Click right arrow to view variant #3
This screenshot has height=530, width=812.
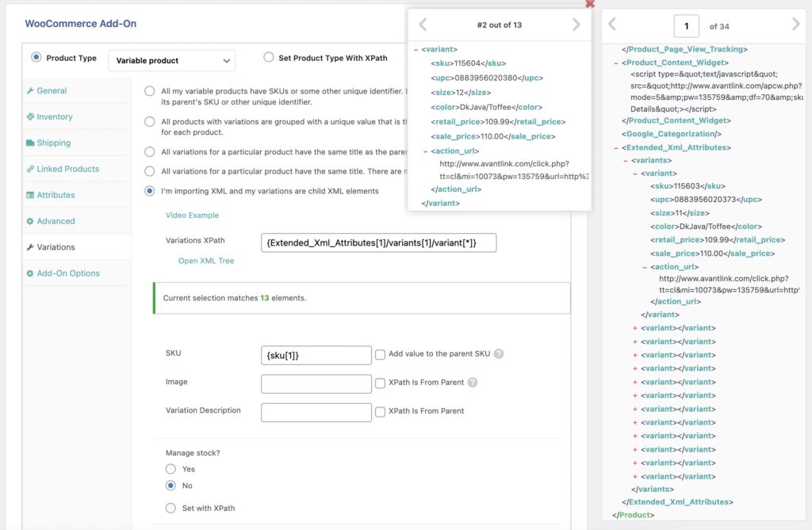[576, 25]
